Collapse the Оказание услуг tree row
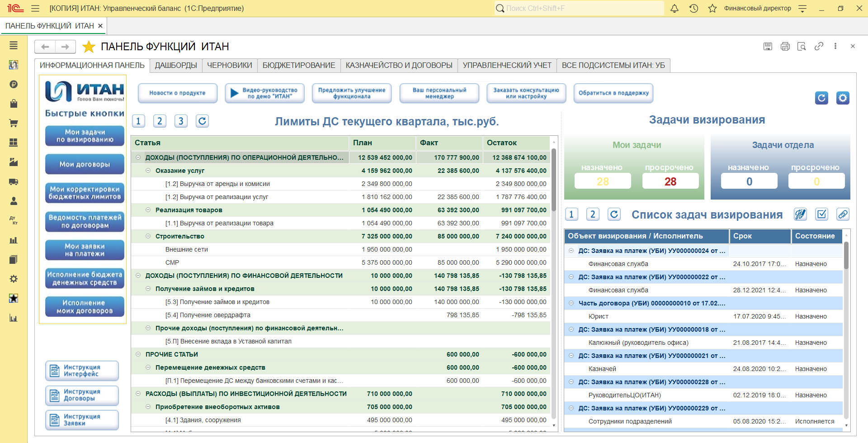This screenshot has height=443, width=868. 148,171
